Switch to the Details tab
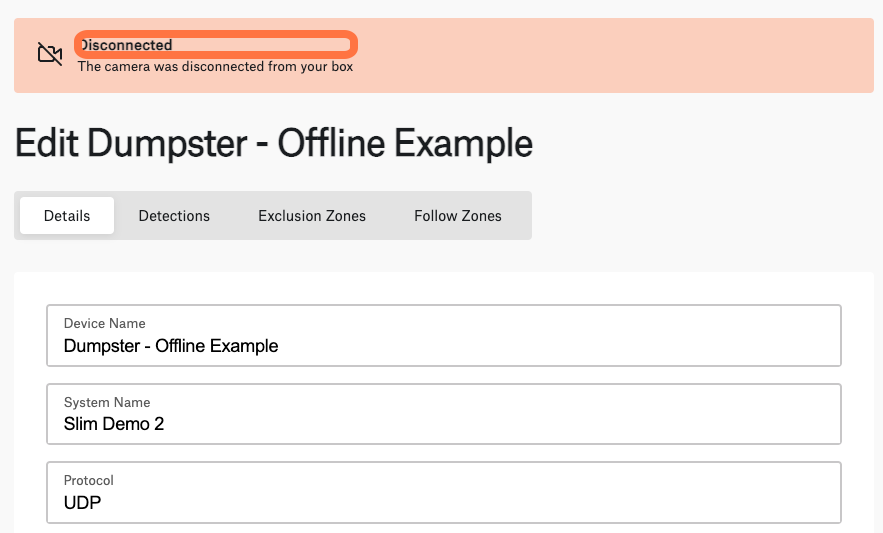 click(x=67, y=216)
